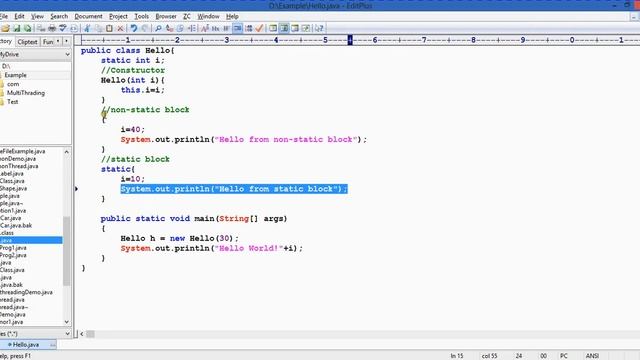Image resolution: width=640 pixels, height=360 pixels.
Task: Click the Save toolbar icon
Action: coord(16,28)
